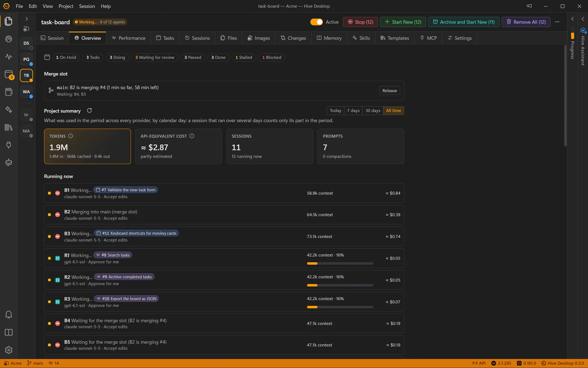The width and height of the screenshot is (588, 368).
Task: Click Remove All (12) button
Action: [x=526, y=22]
